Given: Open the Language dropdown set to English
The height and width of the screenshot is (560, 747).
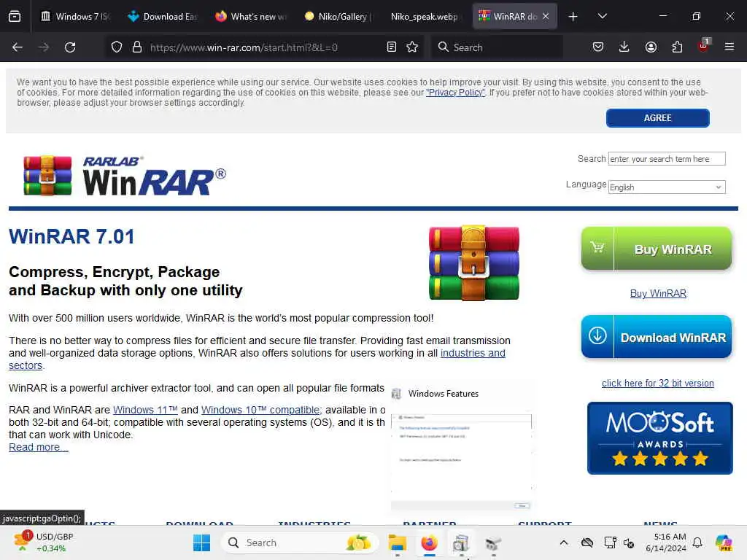Looking at the screenshot, I should (x=667, y=187).
